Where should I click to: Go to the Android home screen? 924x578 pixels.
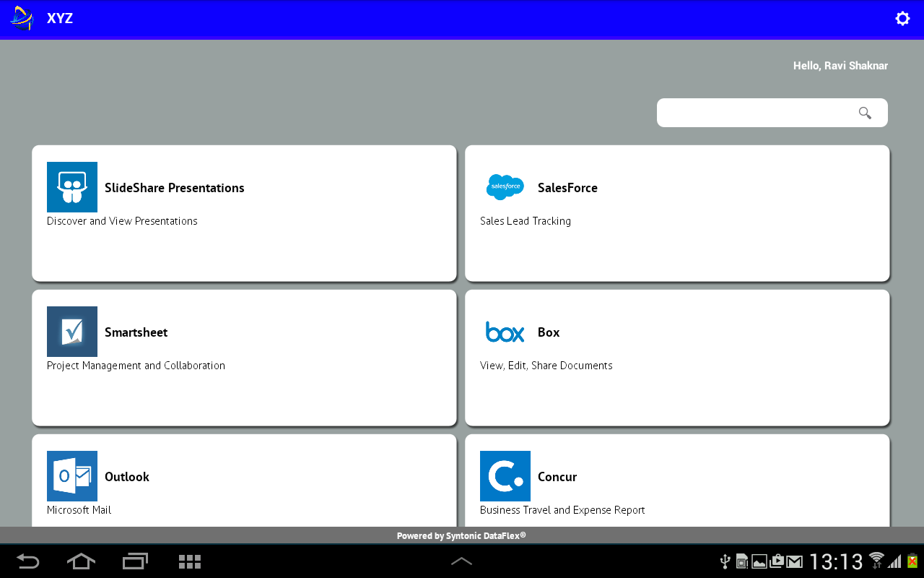[81, 561]
